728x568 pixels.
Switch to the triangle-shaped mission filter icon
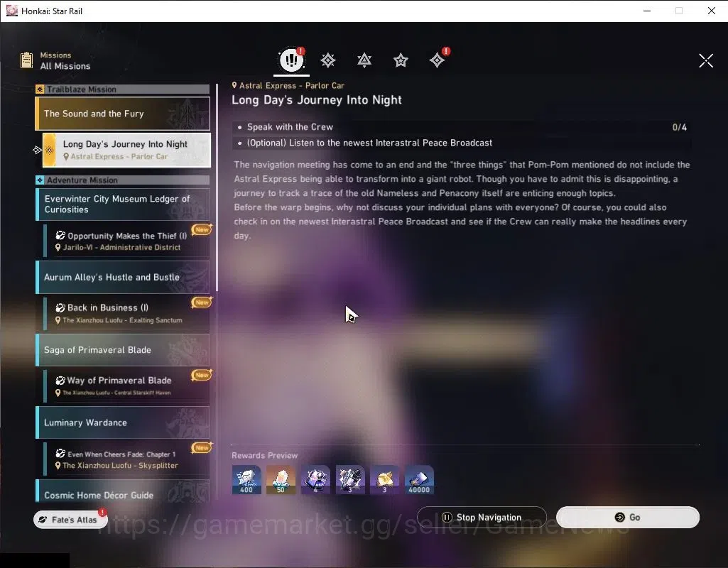click(x=364, y=60)
